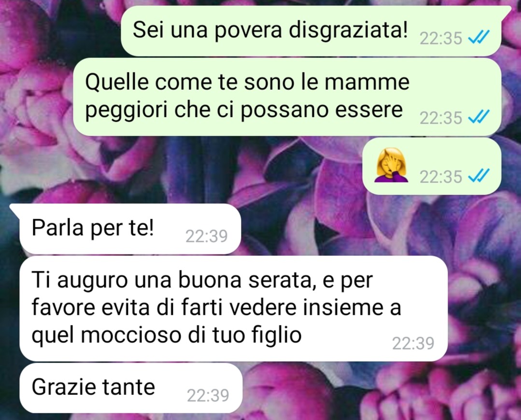Tap the blue read ticks beside "peggiori che ci possano essere"

pyautogui.click(x=479, y=117)
